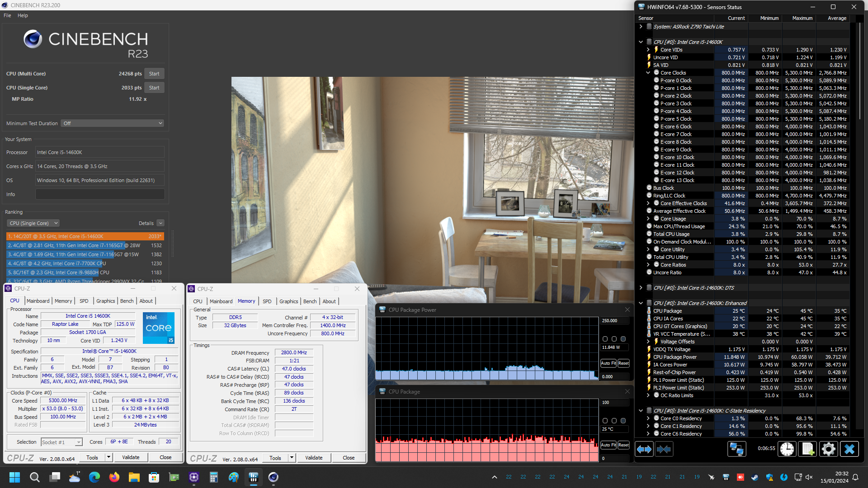
Task: Open taskbar Search
Action: click(34, 477)
